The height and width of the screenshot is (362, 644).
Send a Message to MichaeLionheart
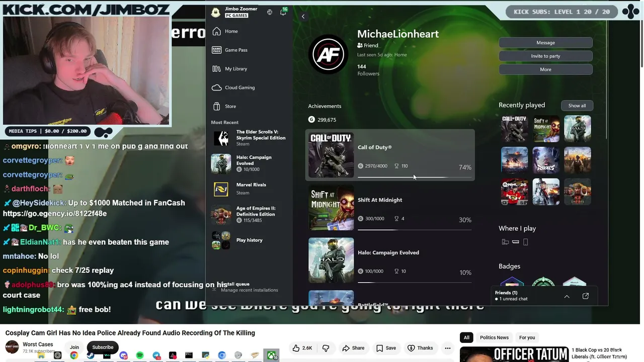click(545, 43)
